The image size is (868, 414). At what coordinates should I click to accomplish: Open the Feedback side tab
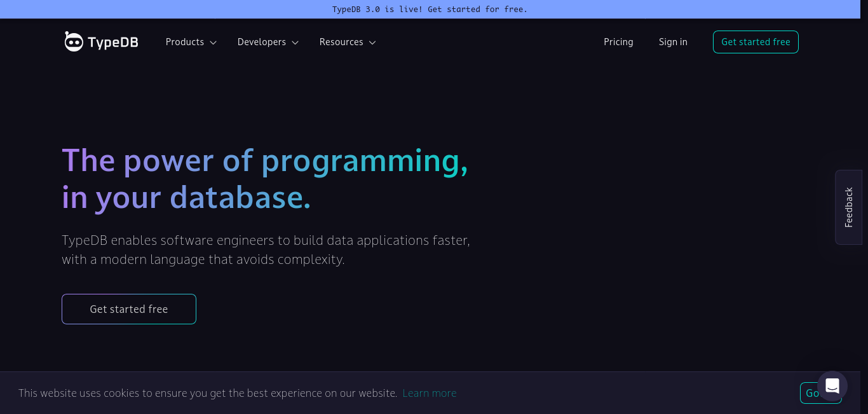[848, 207]
